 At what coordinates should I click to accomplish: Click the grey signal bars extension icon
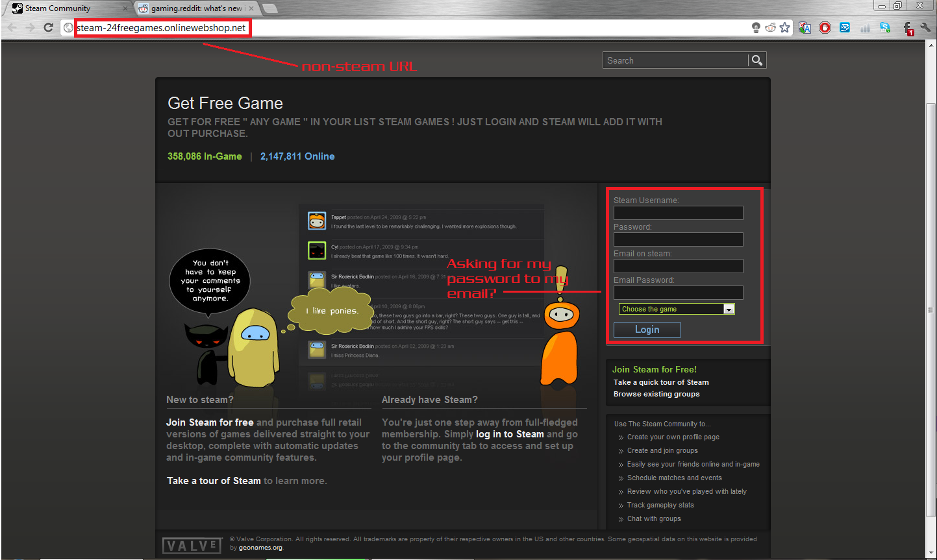pos(865,28)
